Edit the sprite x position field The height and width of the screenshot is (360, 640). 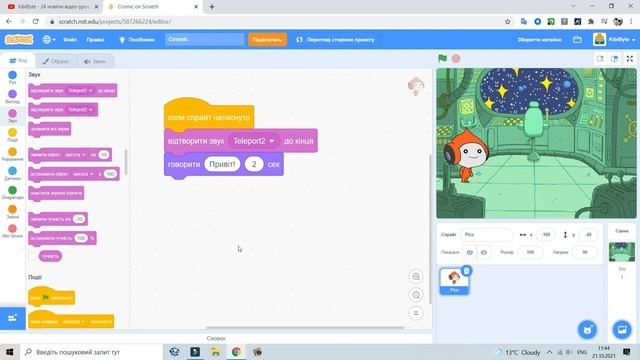[x=546, y=235]
